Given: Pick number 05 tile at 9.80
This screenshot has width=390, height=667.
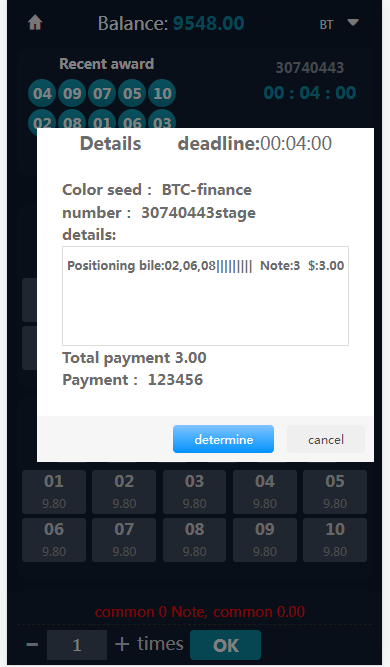Looking at the screenshot, I should pyautogui.click(x=335, y=492).
